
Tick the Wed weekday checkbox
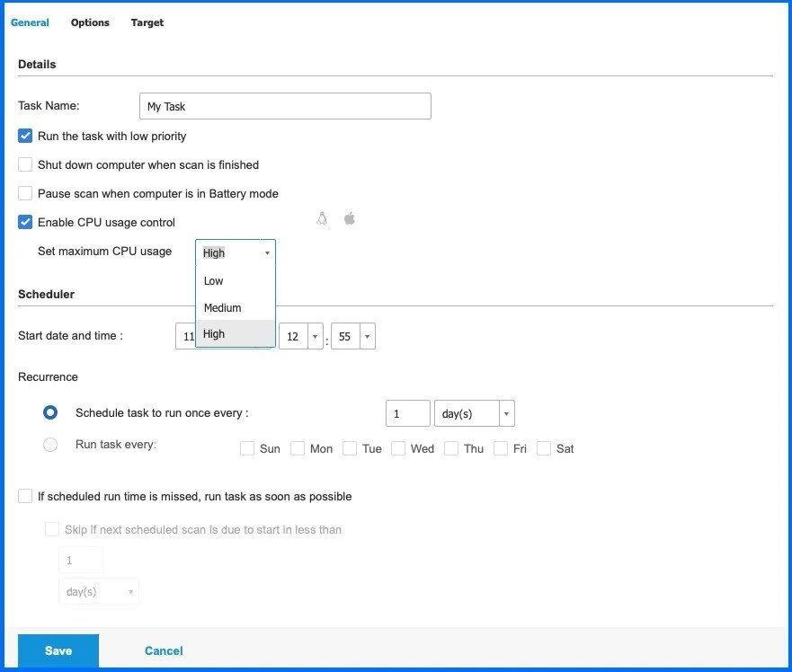(x=398, y=448)
